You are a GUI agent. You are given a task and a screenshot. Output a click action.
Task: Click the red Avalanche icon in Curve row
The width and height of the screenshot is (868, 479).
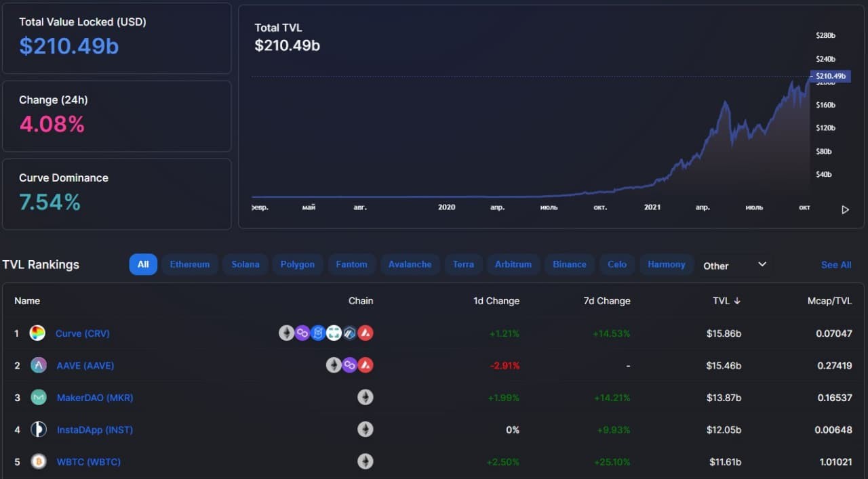coord(366,333)
